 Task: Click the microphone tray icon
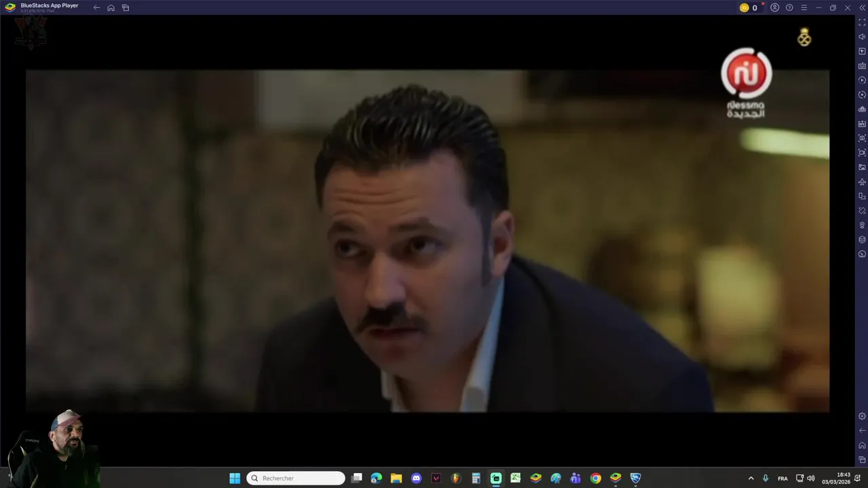pos(766,479)
